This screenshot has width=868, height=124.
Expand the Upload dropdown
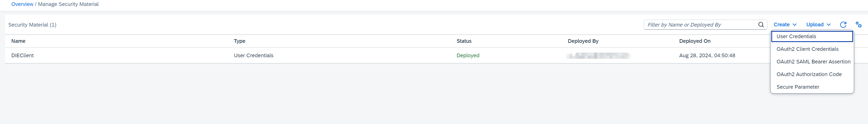[818, 24]
